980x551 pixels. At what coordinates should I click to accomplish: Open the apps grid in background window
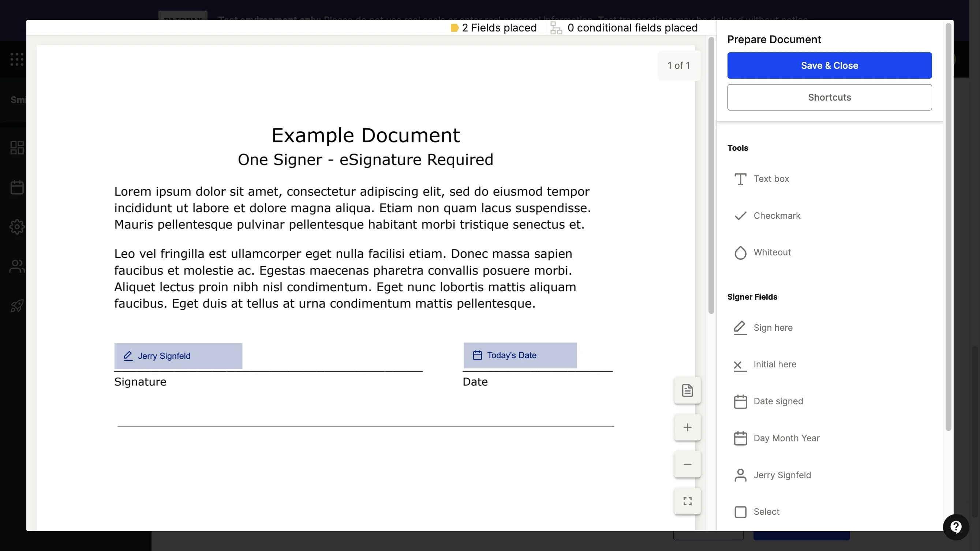pyautogui.click(x=17, y=59)
